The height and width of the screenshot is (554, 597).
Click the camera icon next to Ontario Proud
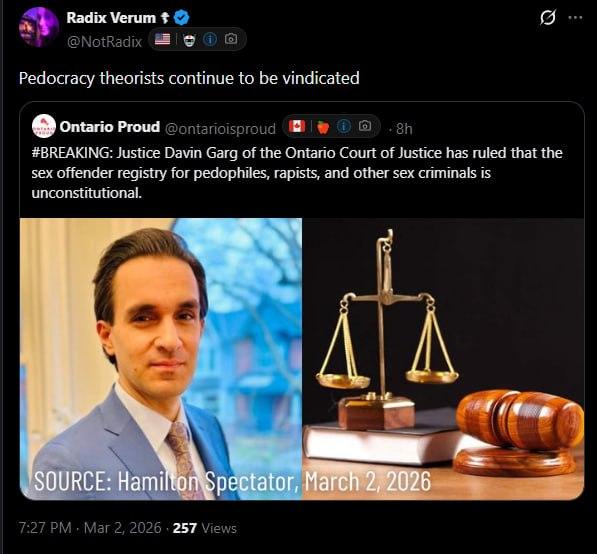click(x=365, y=126)
